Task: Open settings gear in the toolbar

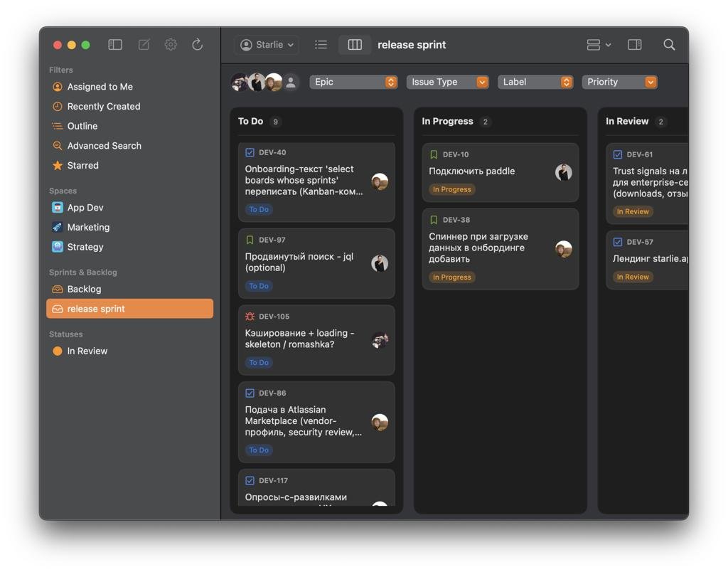Action: [x=171, y=45]
